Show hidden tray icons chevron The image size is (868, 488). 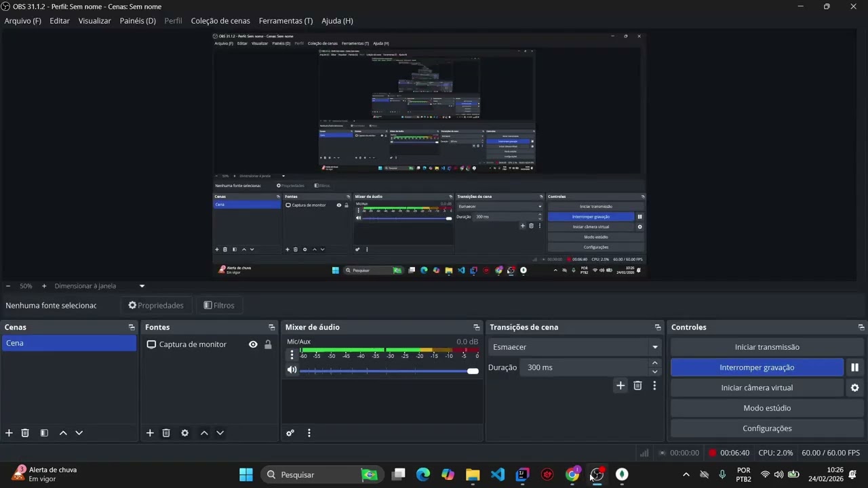(686, 474)
